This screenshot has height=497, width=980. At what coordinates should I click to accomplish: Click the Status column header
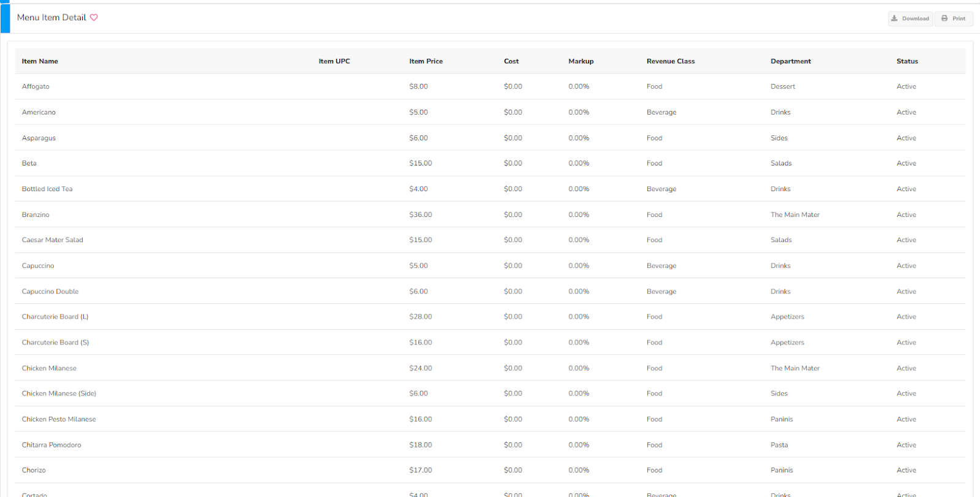tap(907, 61)
